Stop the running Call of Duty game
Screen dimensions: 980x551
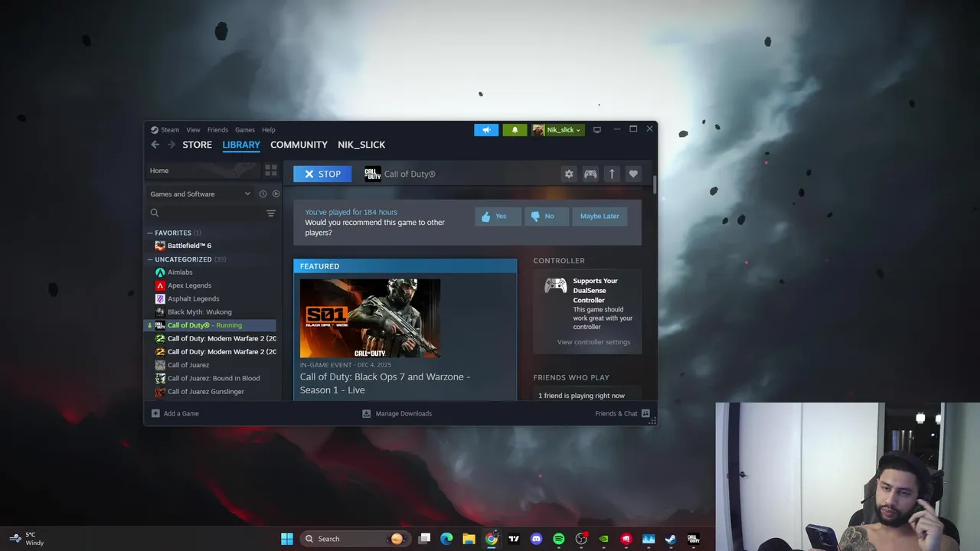tap(322, 174)
